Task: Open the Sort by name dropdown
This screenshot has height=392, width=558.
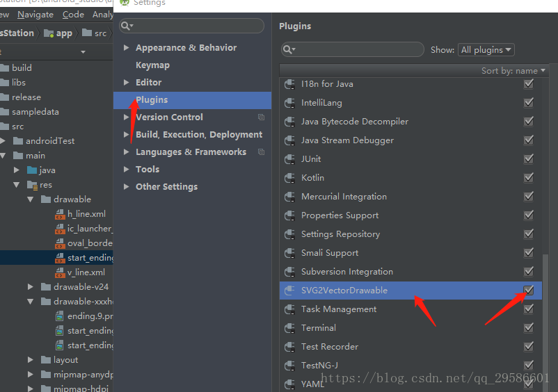Action: (x=513, y=71)
